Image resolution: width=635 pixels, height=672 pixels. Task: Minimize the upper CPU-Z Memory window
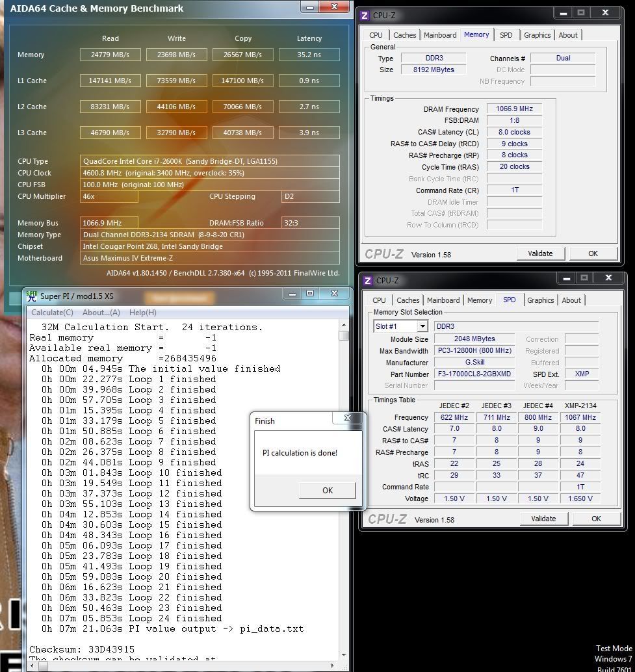[564, 13]
